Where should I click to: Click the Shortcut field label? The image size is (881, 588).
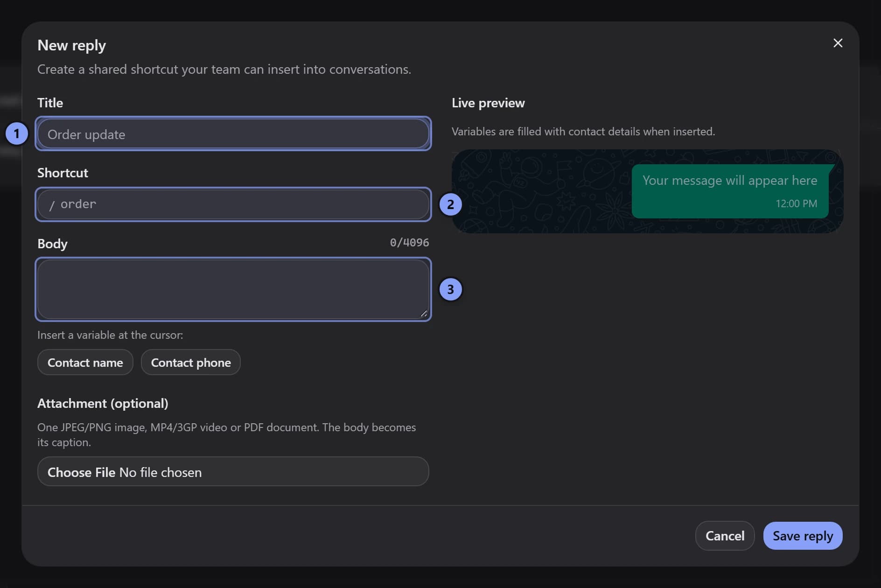[x=63, y=173]
